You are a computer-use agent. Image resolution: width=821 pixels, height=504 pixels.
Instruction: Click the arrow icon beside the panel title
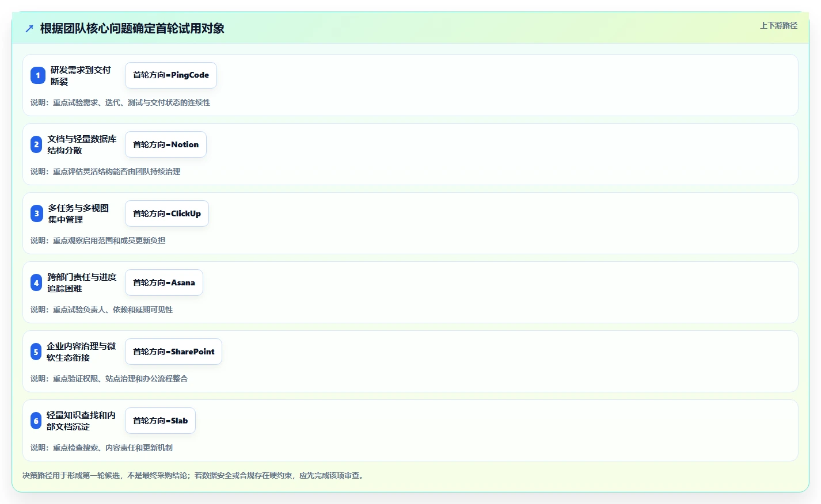point(29,28)
